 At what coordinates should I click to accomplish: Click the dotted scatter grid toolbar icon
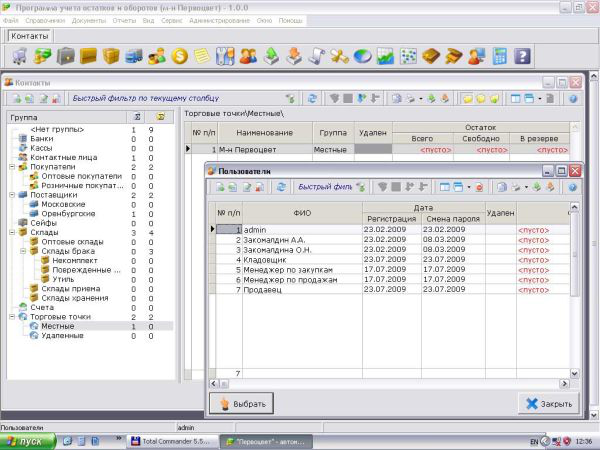pos(408,57)
